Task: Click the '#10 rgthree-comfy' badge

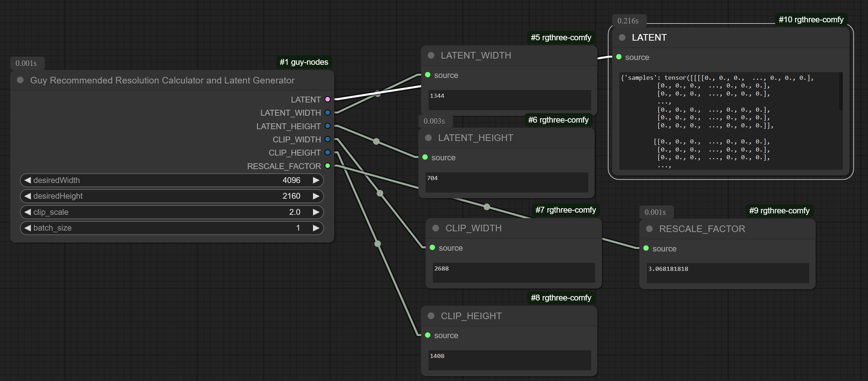Action: coord(811,20)
